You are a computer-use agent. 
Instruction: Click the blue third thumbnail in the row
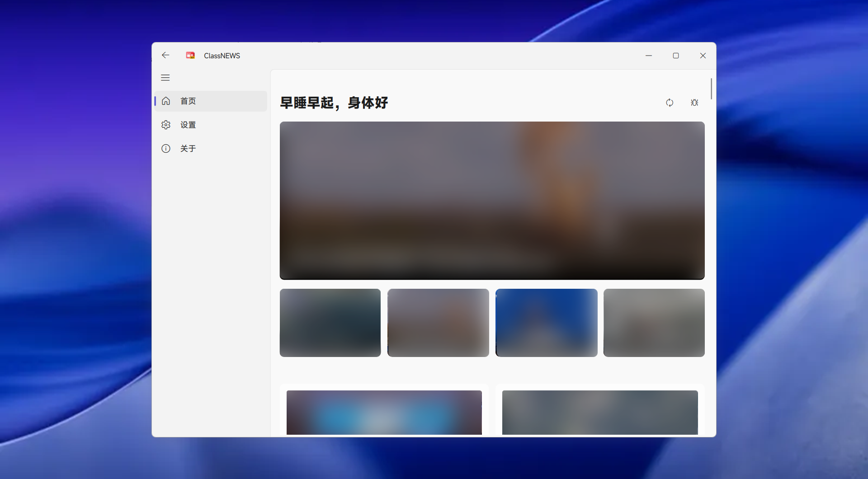pyautogui.click(x=546, y=322)
